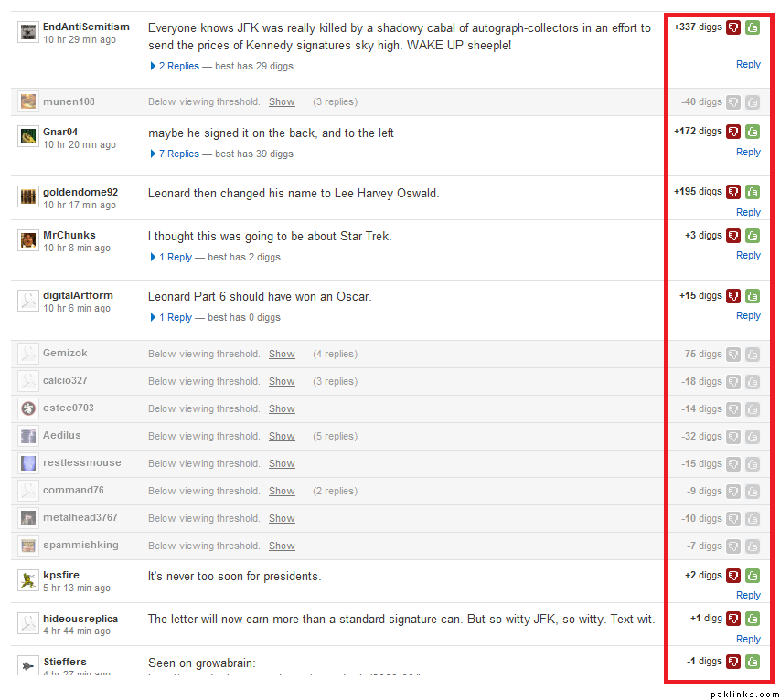Thumbs down digitalArtform's Leonard Part 6 comment

[733, 296]
